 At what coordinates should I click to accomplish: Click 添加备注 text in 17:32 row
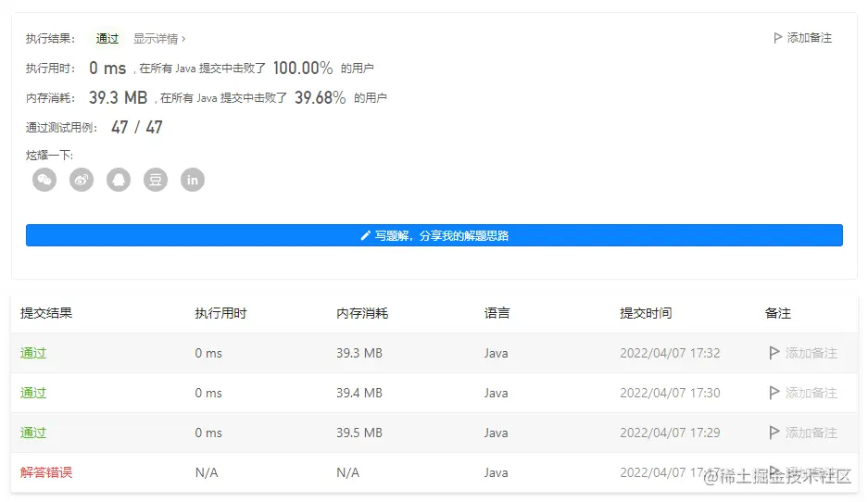click(811, 353)
